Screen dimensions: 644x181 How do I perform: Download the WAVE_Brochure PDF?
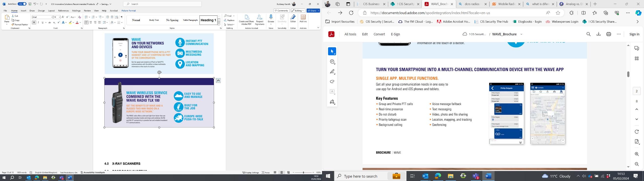point(599,34)
